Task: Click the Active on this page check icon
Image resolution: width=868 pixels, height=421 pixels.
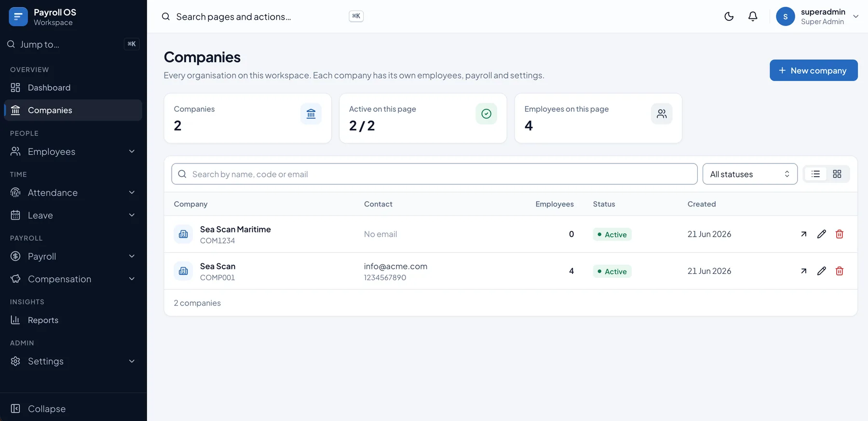Action: [x=486, y=114]
